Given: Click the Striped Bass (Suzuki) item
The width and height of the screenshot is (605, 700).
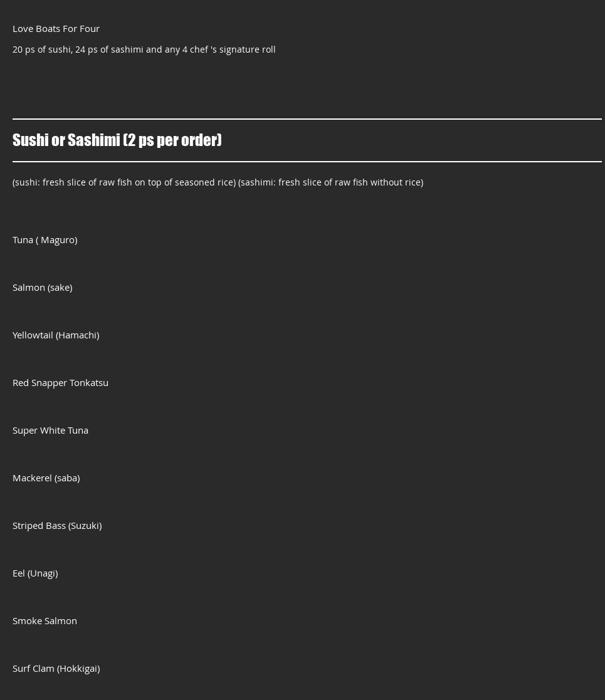Looking at the screenshot, I should click(x=57, y=525).
